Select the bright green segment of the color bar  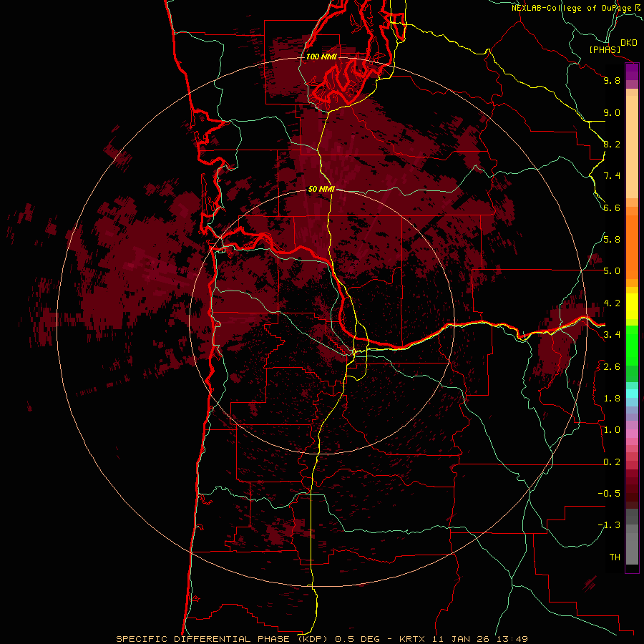pyautogui.click(x=632, y=346)
